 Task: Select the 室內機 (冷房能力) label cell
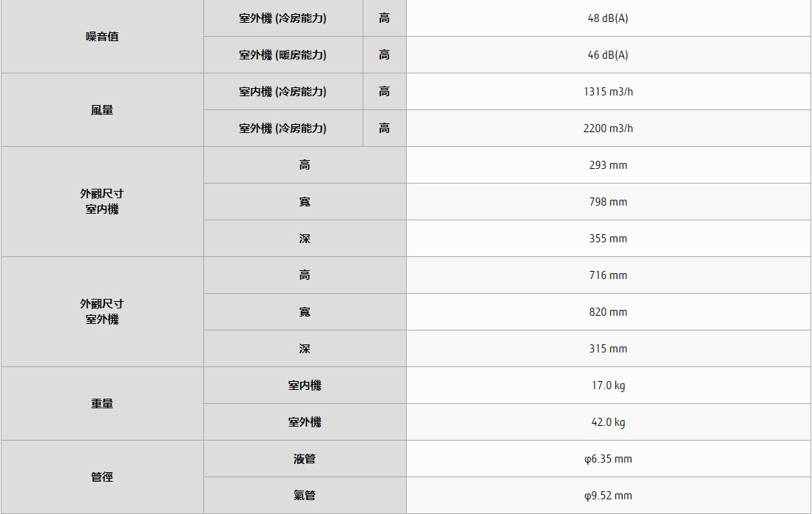pos(283,92)
